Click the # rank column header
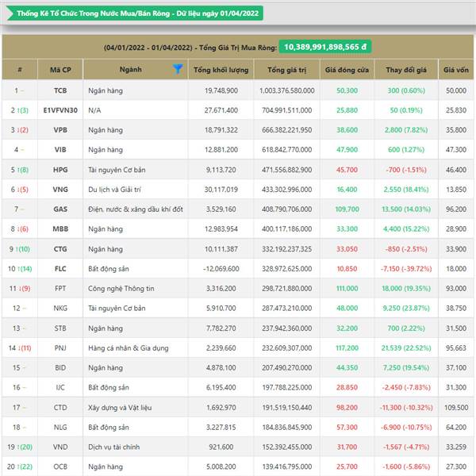 pyautogui.click(x=20, y=70)
